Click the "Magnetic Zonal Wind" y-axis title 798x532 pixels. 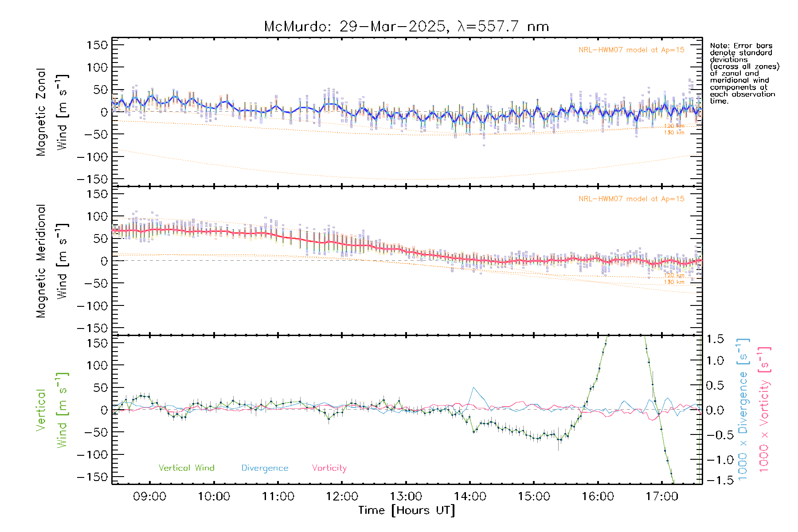51,112
